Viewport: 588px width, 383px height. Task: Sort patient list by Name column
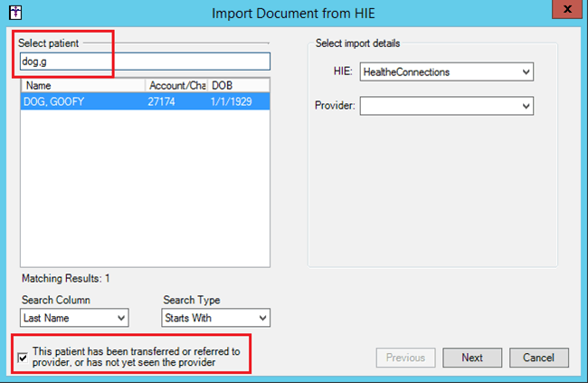82,85
